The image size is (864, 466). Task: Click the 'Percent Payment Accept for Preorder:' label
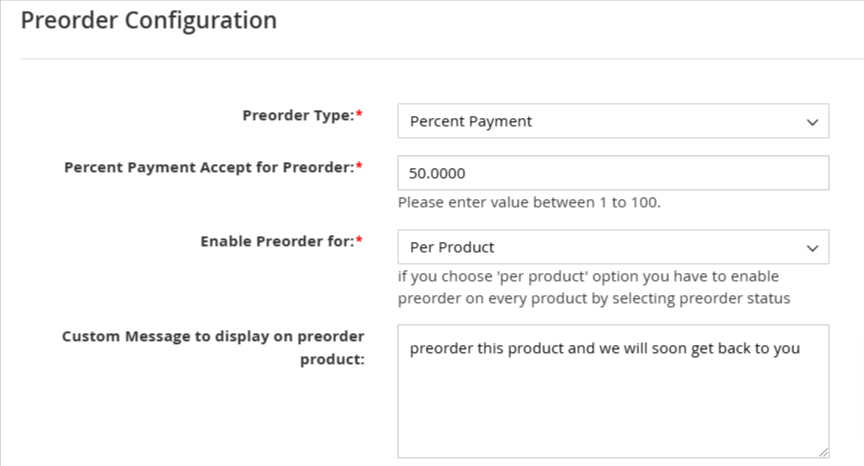(x=208, y=167)
